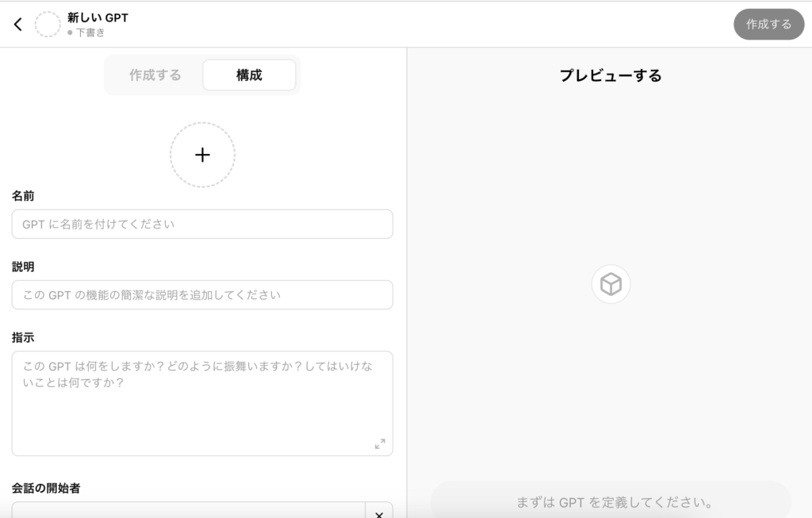Expand the 指示 text area to full size

point(380,443)
